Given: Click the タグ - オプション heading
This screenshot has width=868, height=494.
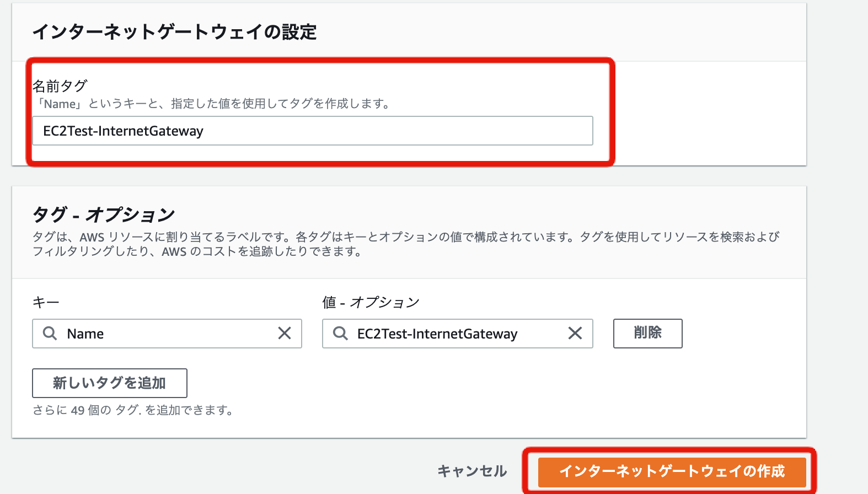Looking at the screenshot, I should tap(104, 214).
